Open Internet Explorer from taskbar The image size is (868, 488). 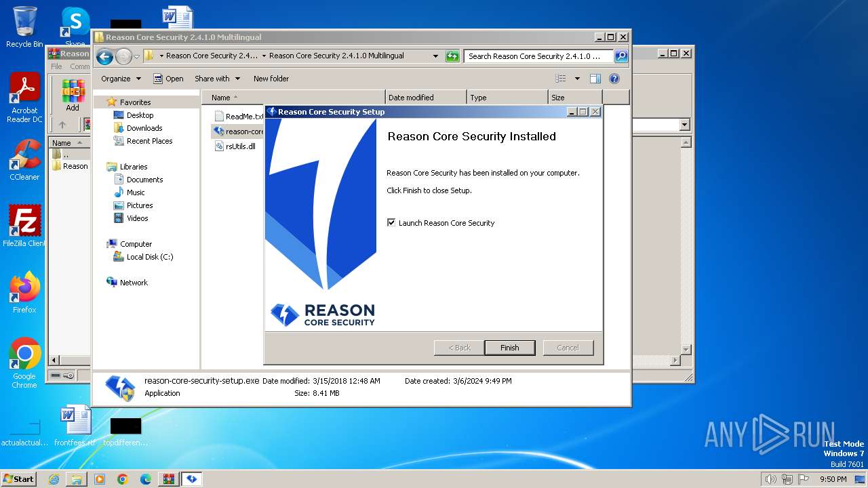(54, 479)
